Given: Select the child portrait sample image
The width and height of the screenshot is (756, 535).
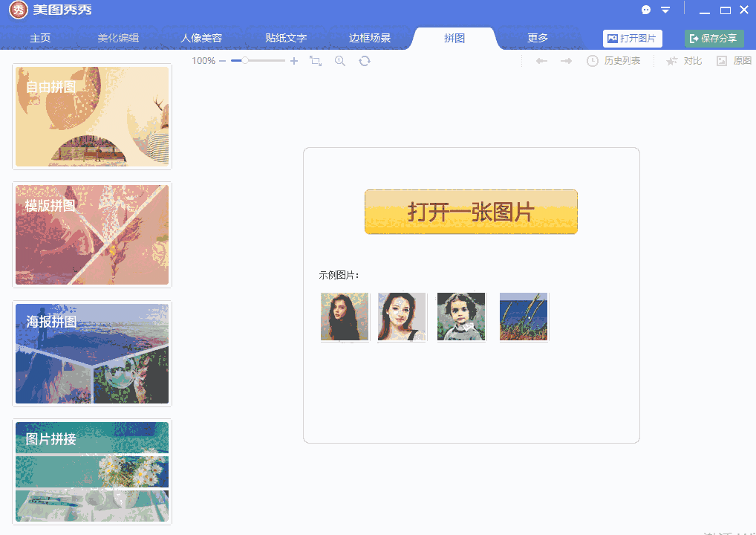Looking at the screenshot, I should click(461, 317).
